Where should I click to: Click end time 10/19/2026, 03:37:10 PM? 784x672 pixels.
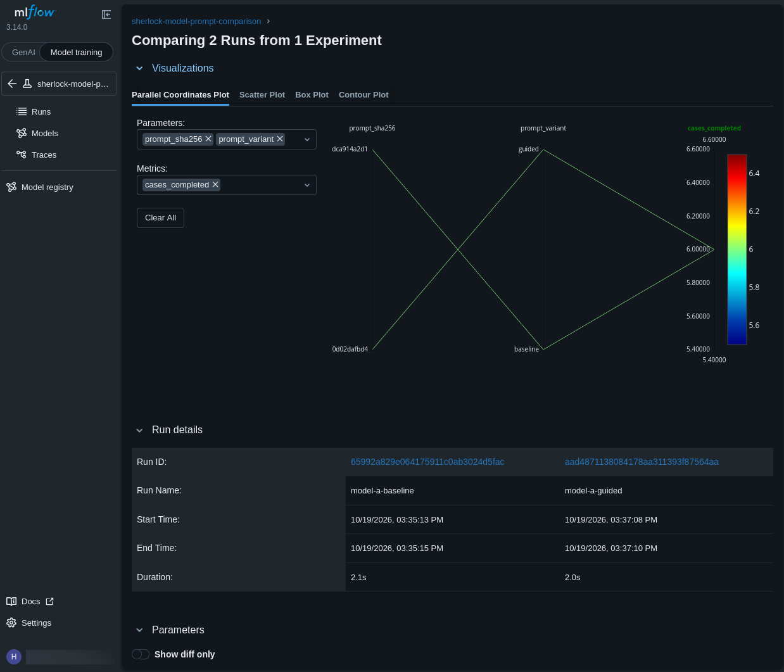pyautogui.click(x=611, y=548)
